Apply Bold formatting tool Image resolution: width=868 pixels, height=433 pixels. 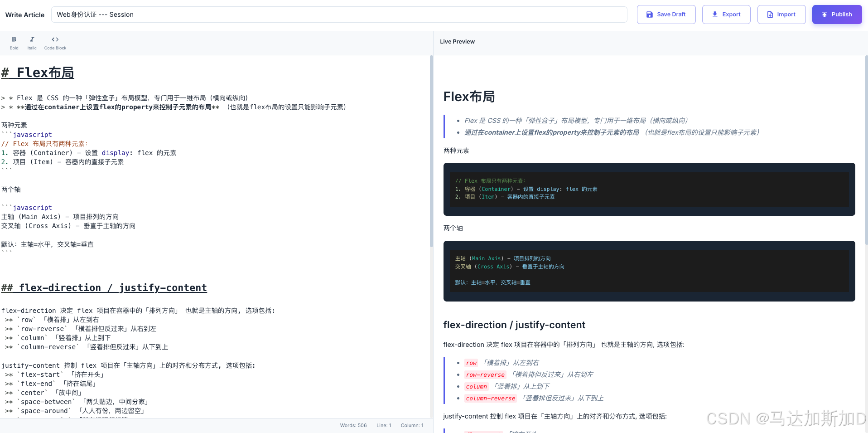(x=14, y=43)
